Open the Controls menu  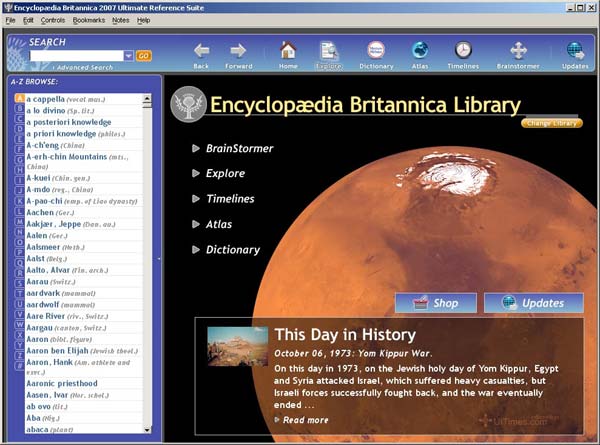tap(53, 20)
